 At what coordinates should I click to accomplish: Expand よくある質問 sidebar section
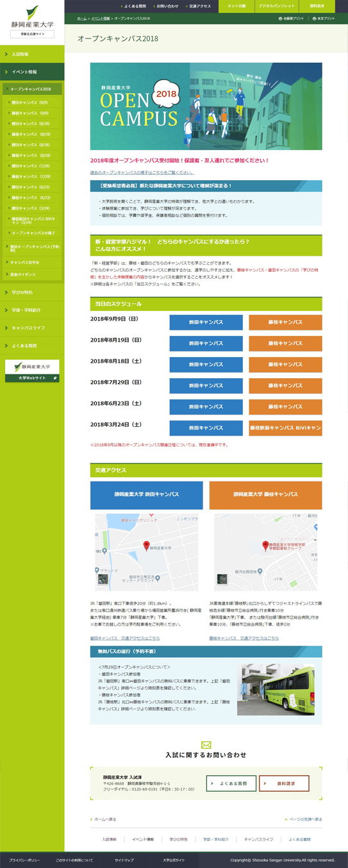32,346
